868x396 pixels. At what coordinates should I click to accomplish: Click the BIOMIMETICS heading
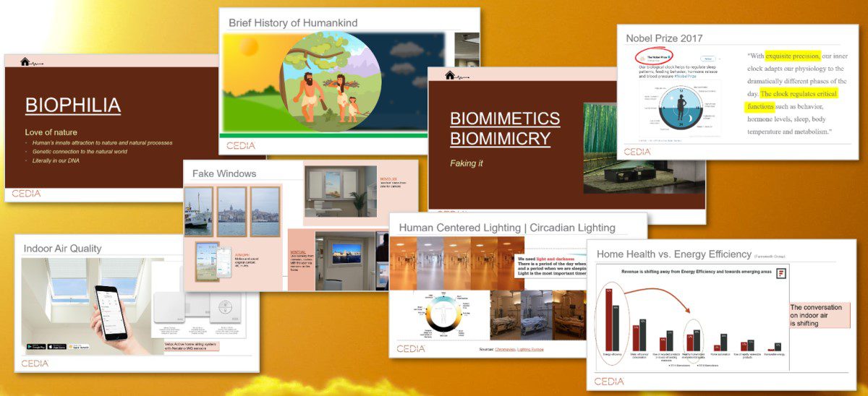[505, 119]
